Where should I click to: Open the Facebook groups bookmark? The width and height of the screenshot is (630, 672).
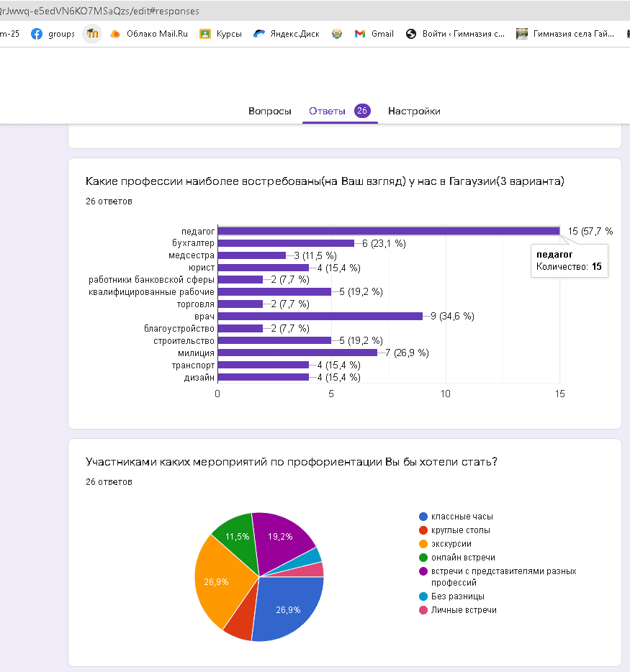pyautogui.click(x=53, y=34)
